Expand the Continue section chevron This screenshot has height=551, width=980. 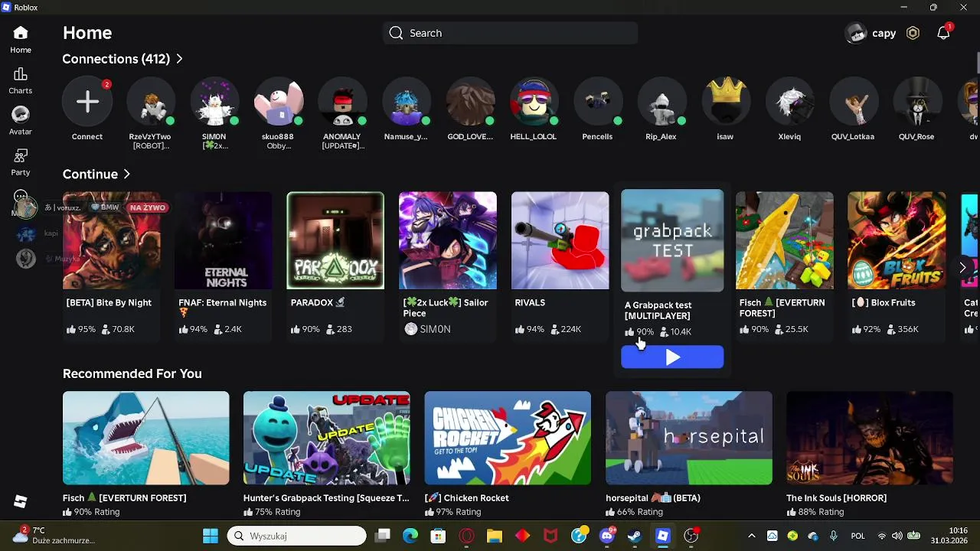pyautogui.click(x=126, y=174)
